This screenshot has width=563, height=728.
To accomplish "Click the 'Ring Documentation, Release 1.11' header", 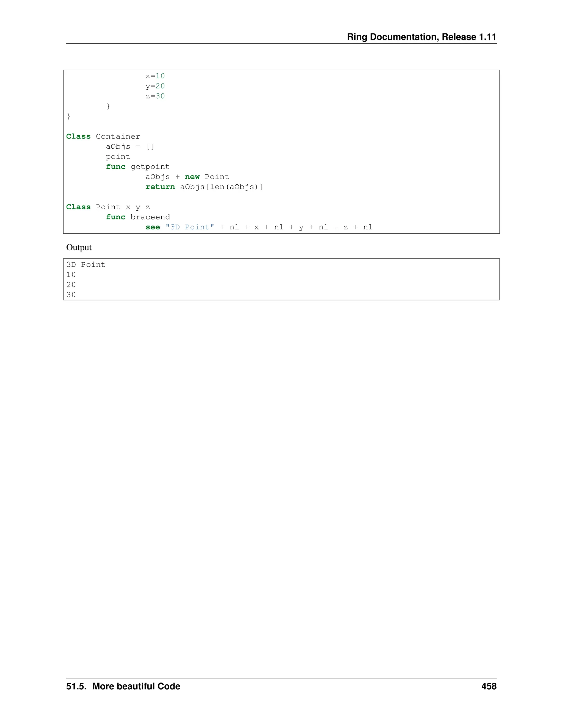I will 421,37.
